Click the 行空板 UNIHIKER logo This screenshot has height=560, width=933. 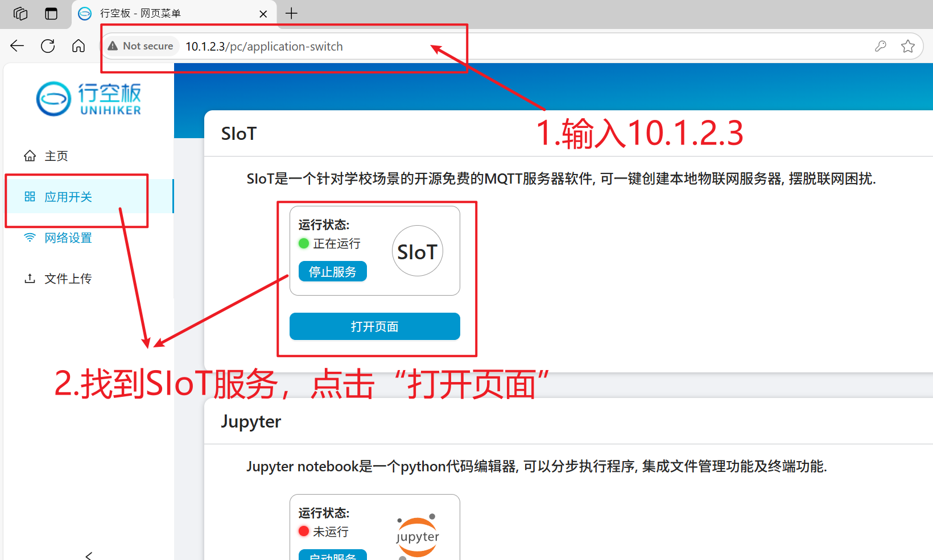click(x=89, y=99)
